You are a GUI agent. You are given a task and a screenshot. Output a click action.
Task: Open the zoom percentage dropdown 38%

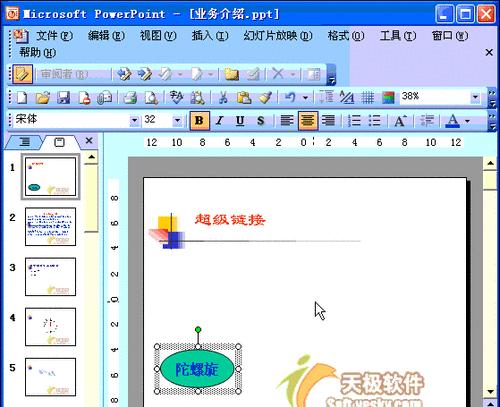tap(475, 97)
